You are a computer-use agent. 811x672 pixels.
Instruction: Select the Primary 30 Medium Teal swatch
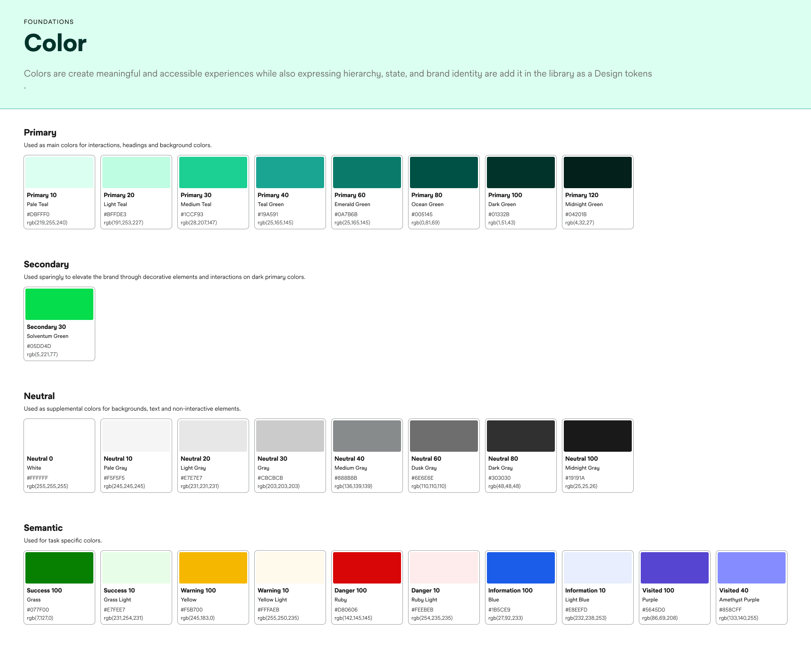click(213, 172)
